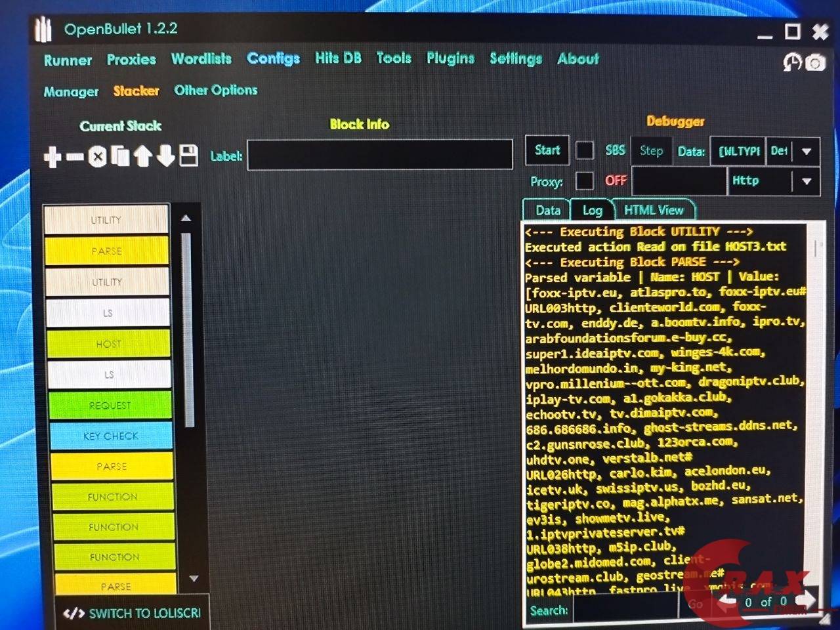Click the debugger Data input field

738,151
